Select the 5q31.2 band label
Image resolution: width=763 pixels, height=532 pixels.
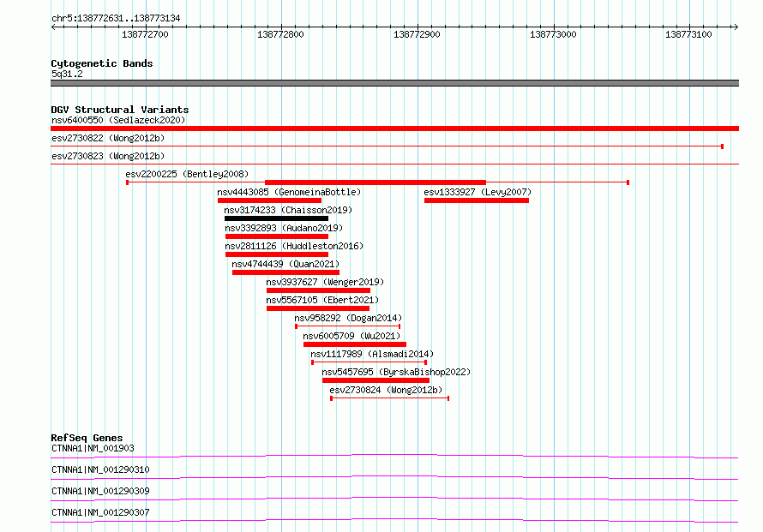[67, 74]
